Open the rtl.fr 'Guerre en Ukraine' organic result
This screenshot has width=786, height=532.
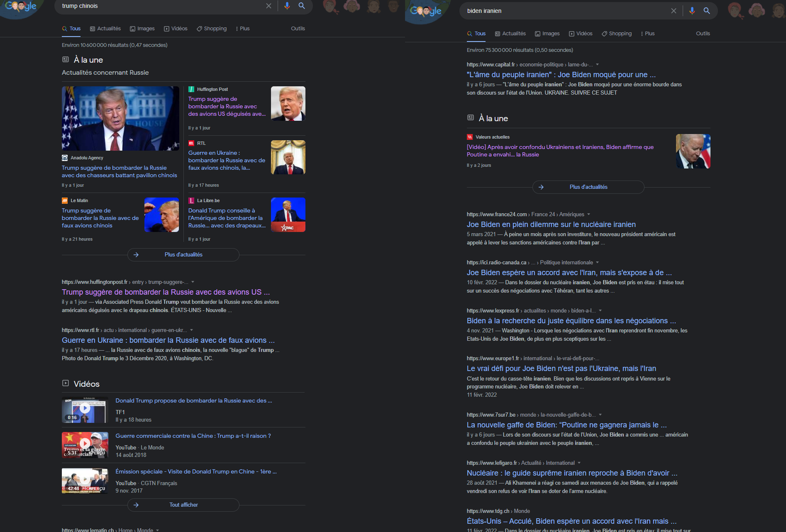168,341
